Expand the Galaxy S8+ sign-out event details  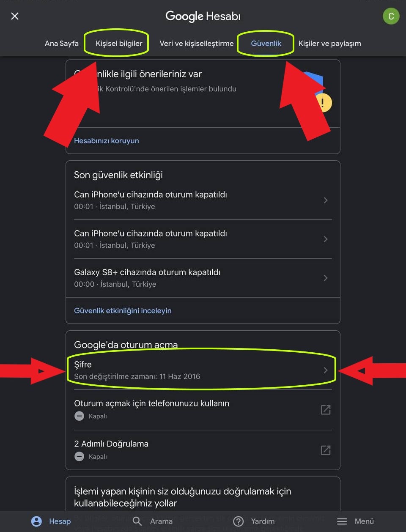click(x=325, y=278)
